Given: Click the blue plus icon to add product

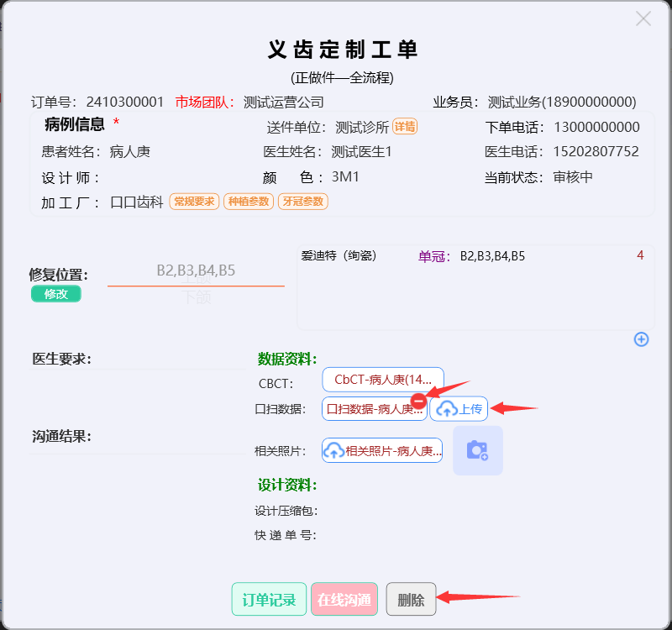Looking at the screenshot, I should 641,339.
